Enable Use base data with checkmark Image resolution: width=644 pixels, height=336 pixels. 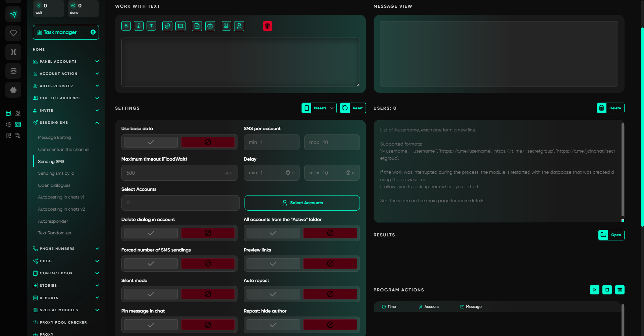151,142
